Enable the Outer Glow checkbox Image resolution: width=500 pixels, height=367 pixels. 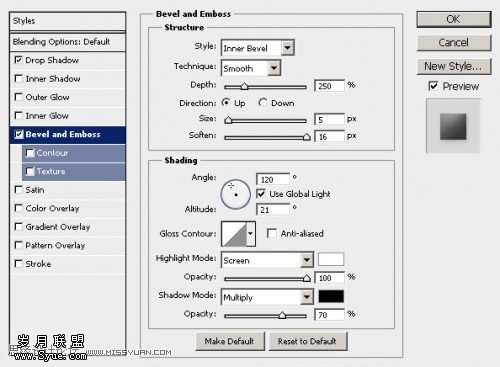point(19,97)
